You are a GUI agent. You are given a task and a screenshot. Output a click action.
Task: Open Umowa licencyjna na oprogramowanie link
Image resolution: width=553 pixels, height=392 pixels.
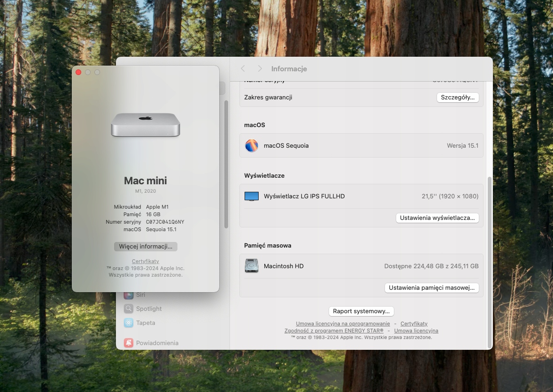(x=343, y=324)
